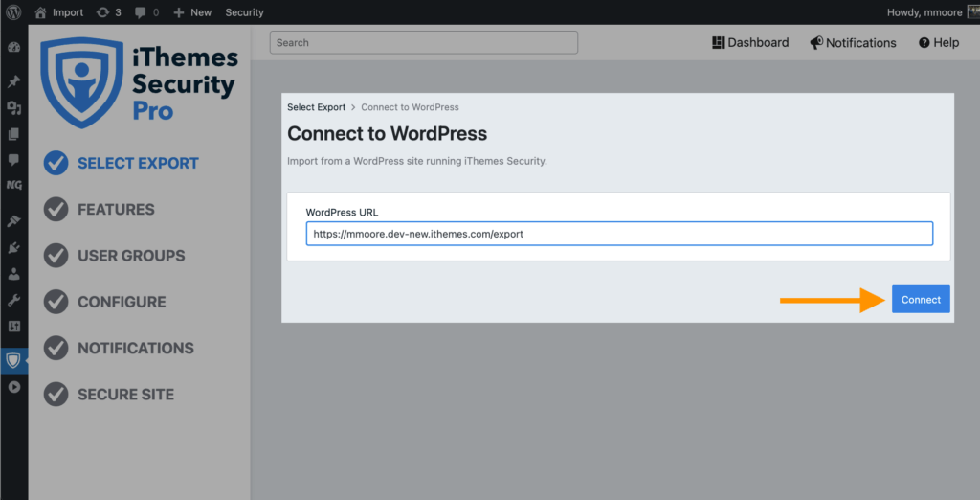Screen dimensions: 980x500
Task: Open Users person icon in sidebar
Action: [13, 274]
